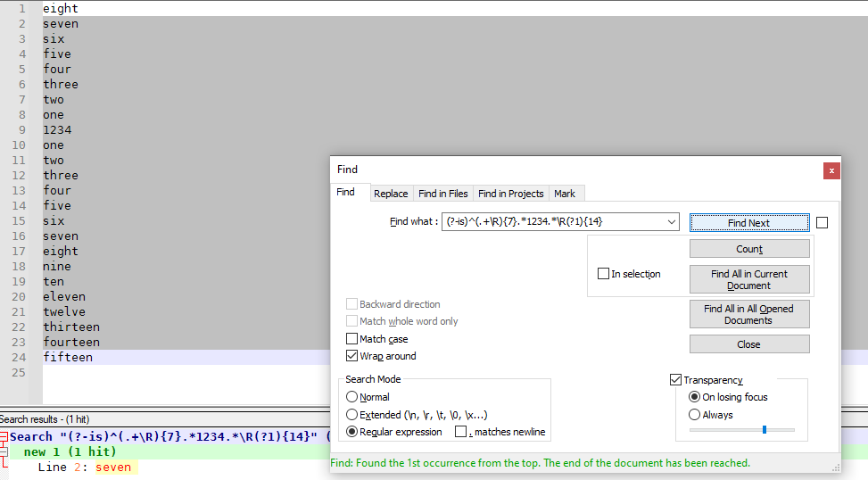Click the 'eleven' text on line 20
This screenshot has width=868, height=480.
[x=64, y=297]
